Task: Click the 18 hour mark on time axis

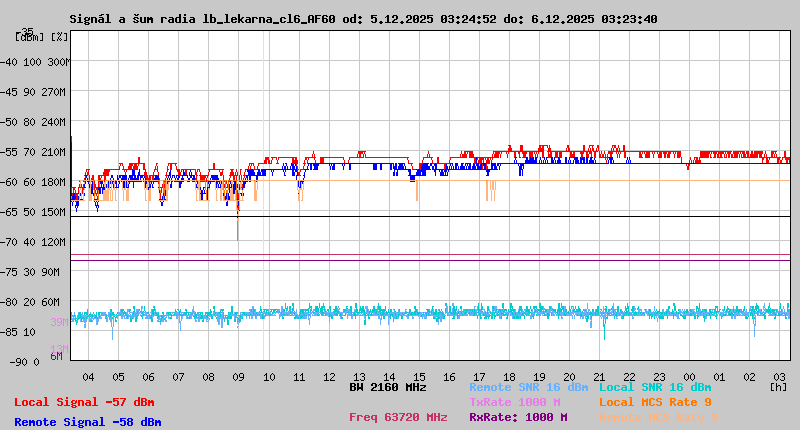Action: (x=509, y=376)
